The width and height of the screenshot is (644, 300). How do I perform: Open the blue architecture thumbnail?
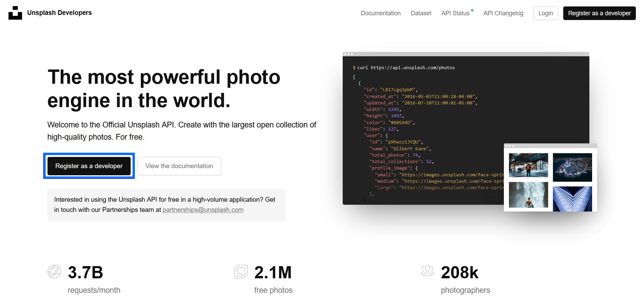pyautogui.click(x=572, y=199)
